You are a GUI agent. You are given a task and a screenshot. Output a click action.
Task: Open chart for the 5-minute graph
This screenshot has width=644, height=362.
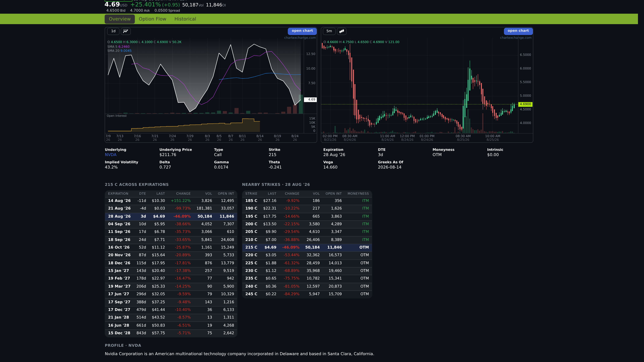[x=518, y=31]
